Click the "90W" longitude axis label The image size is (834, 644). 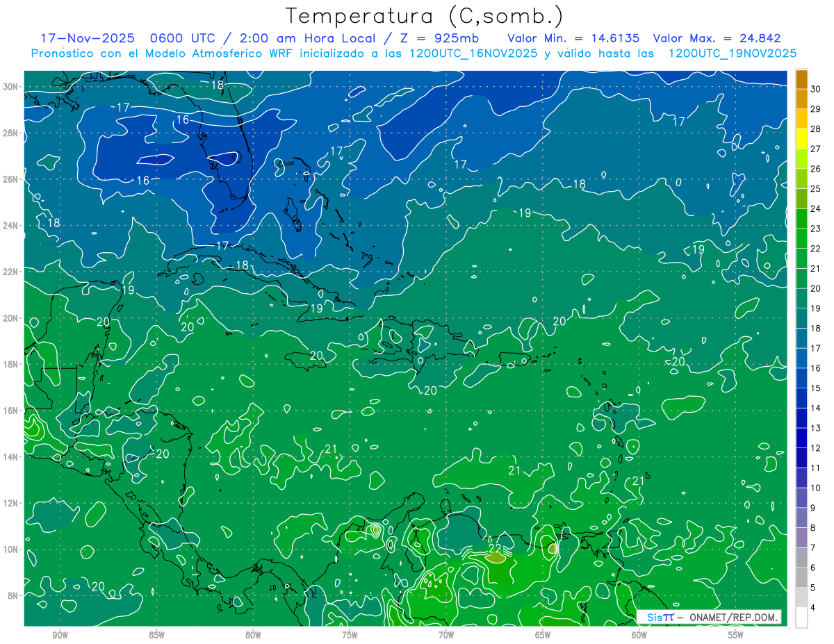pyautogui.click(x=60, y=635)
